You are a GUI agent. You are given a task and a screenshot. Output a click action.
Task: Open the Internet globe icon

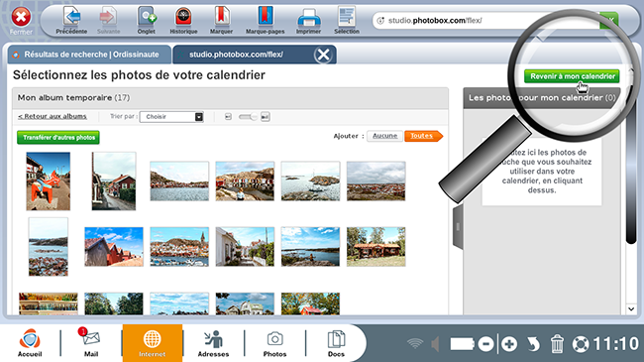coord(152,343)
